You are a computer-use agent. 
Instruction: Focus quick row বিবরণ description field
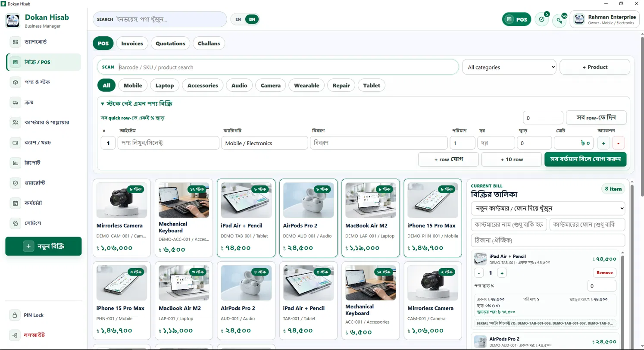(x=379, y=143)
